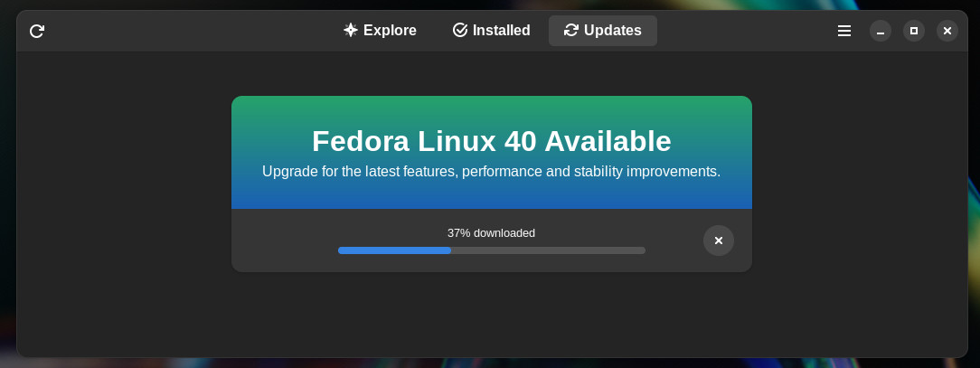Click the blue filled part of the progress bar
The height and width of the screenshot is (368, 980).
click(394, 250)
